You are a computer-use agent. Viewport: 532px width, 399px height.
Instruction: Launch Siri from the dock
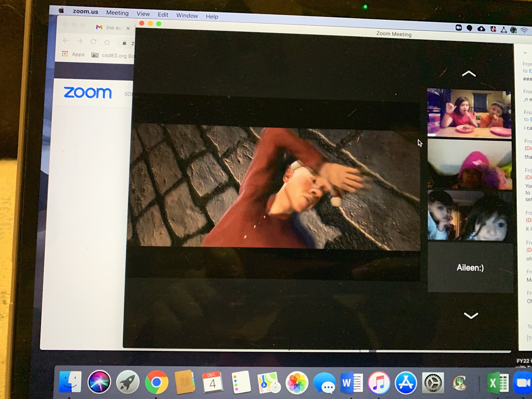(x=99, y=382)
